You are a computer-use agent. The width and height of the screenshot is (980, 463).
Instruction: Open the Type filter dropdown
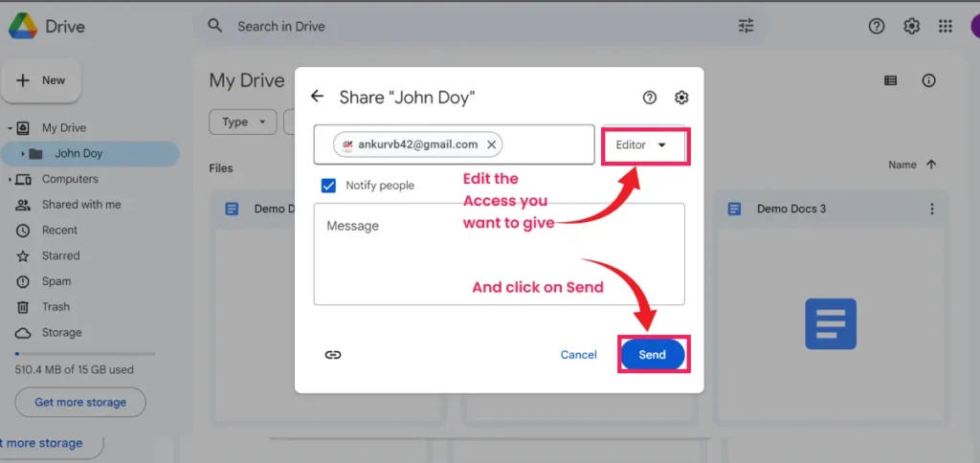pos(242,122)
